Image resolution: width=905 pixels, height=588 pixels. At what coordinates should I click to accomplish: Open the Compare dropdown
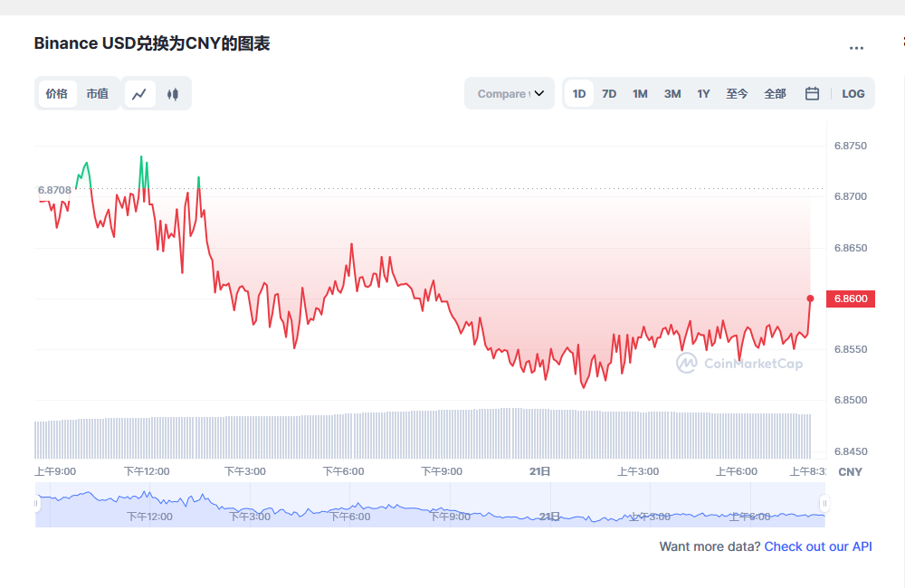pos(509,93)
